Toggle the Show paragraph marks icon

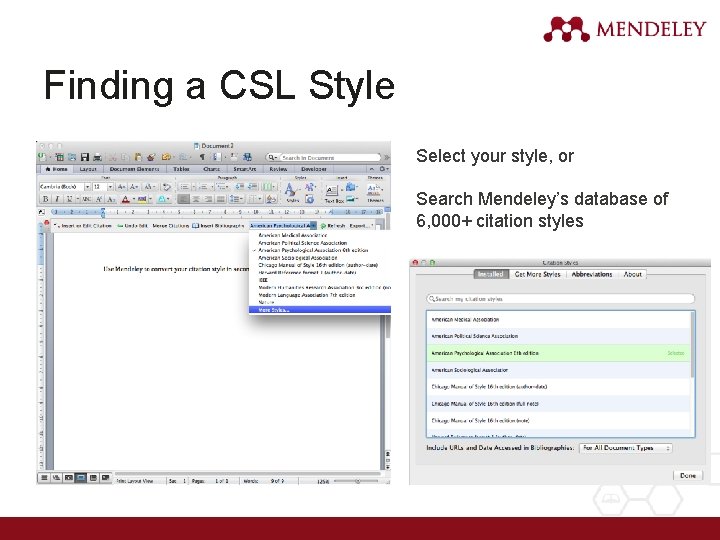click(202, 157)
